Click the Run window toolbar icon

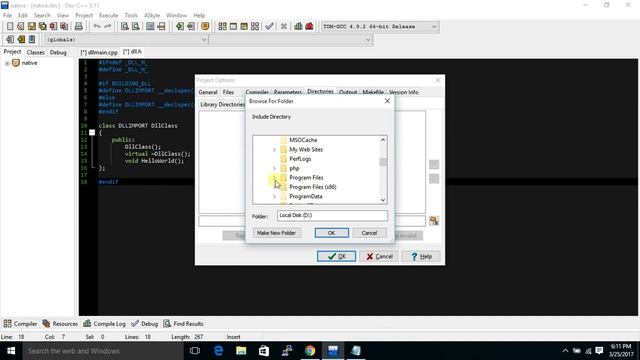pyautogui.click(x=233, y=27)
